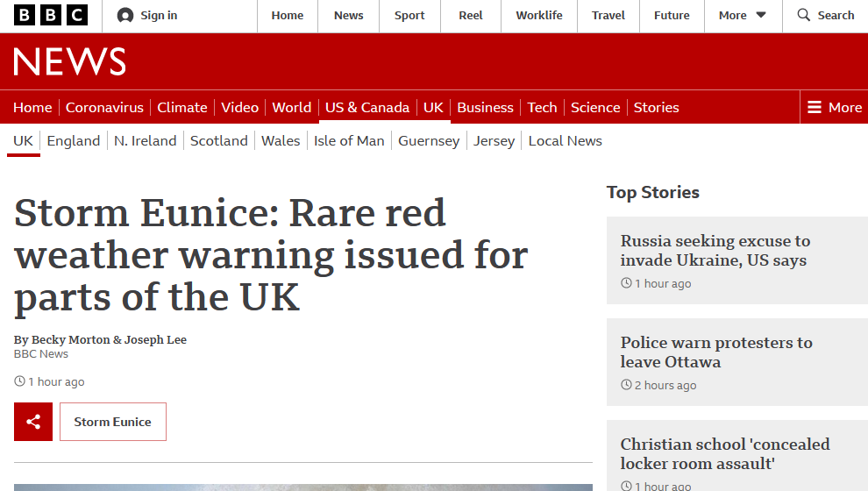Click the Top Stories heading

coord(653,192)
